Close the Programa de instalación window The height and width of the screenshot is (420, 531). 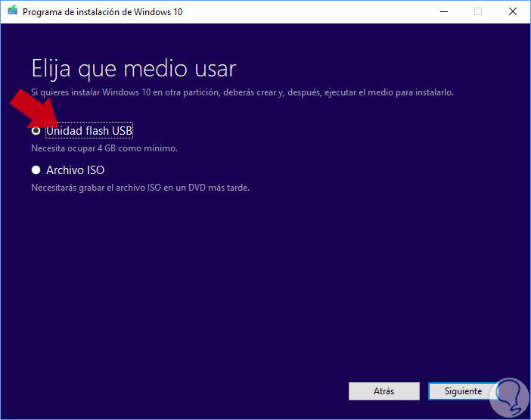(x=513, y=12)
